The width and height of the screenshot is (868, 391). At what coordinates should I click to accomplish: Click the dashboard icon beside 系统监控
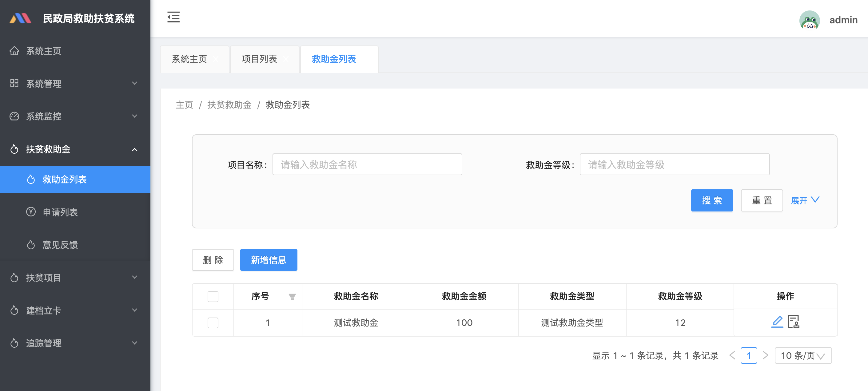pyautogui.click(x=14, y=116)
